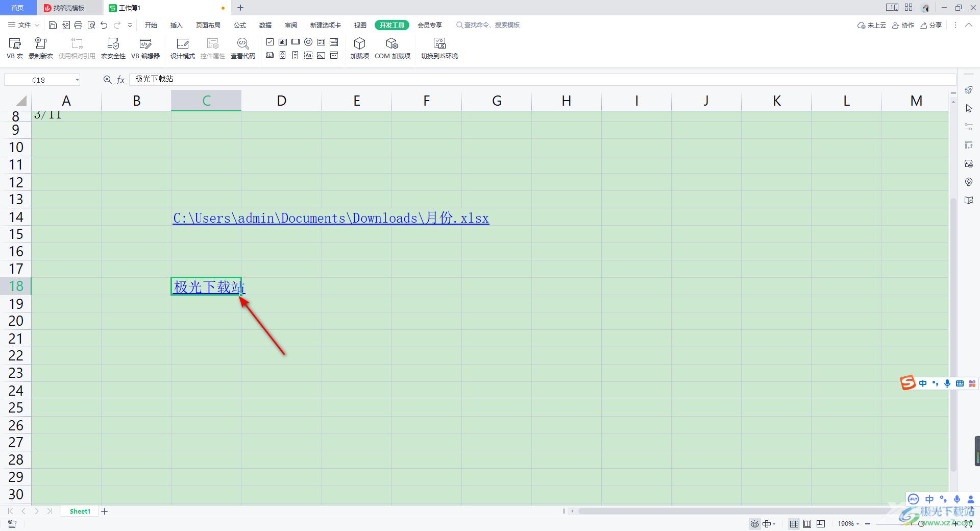980x531 pixels.
Task: Click the print icon in quick toolbar
Action: 78,25
